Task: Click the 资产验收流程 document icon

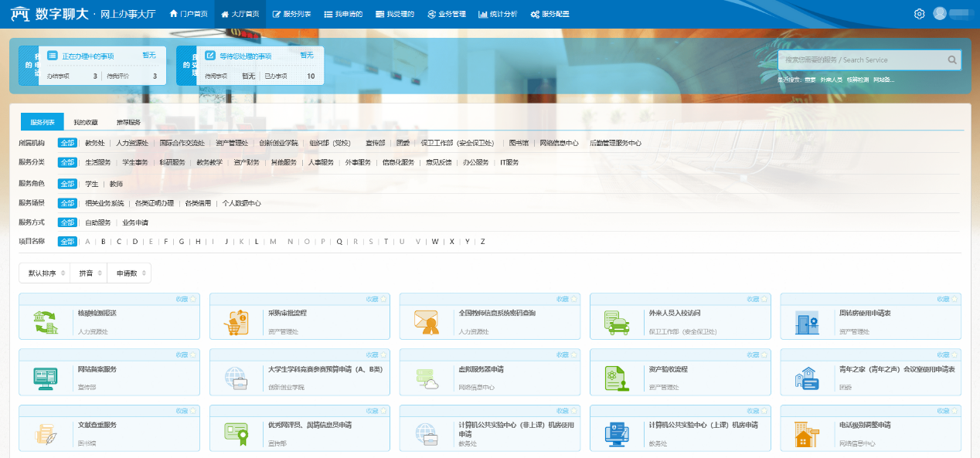Action: tap(616, 378)
